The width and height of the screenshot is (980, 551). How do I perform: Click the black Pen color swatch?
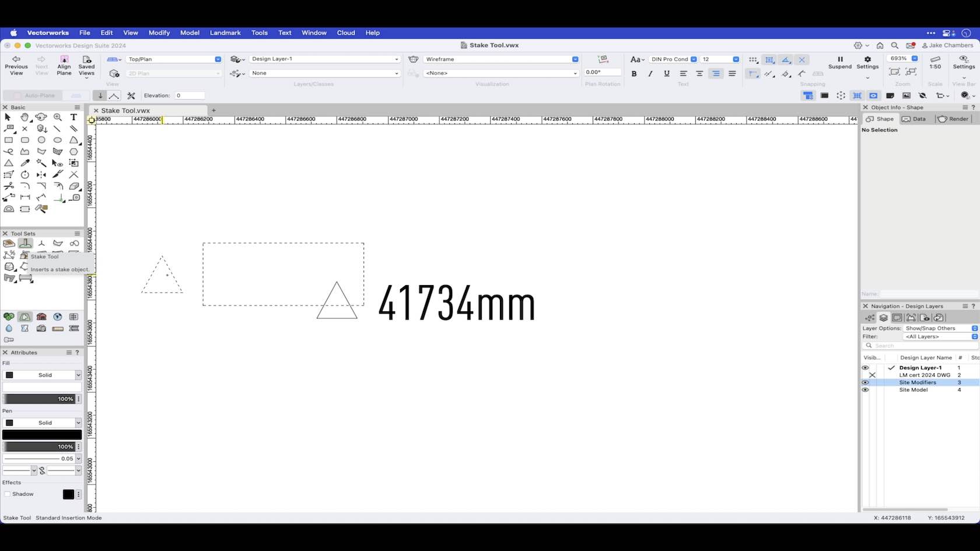[41, 434]
